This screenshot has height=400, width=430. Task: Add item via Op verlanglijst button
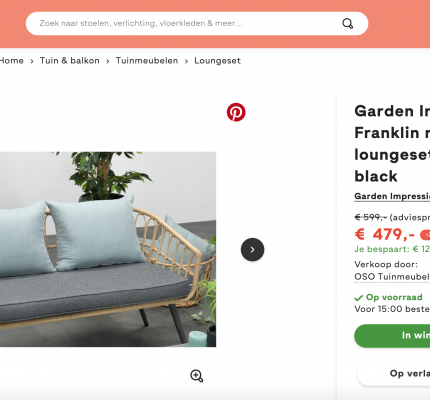pyautogui.click(x=393, y=374)
